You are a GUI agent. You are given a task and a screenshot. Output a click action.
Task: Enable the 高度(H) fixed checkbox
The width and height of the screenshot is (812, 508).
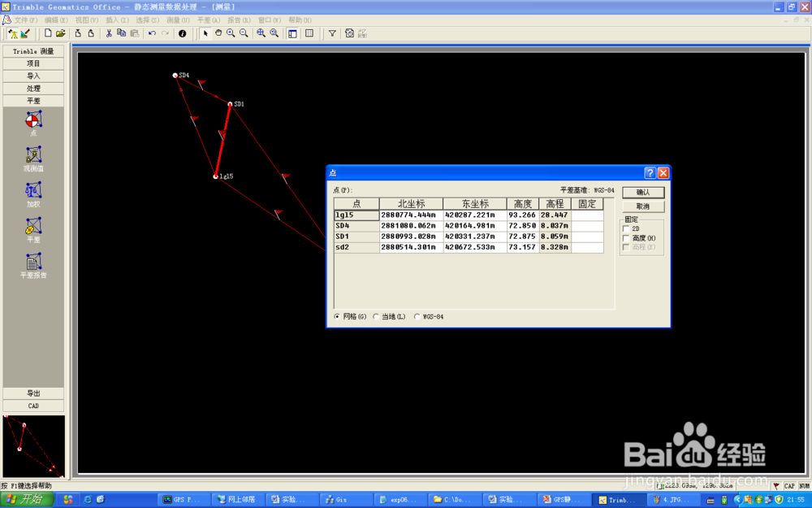click(x=626, y=238)
